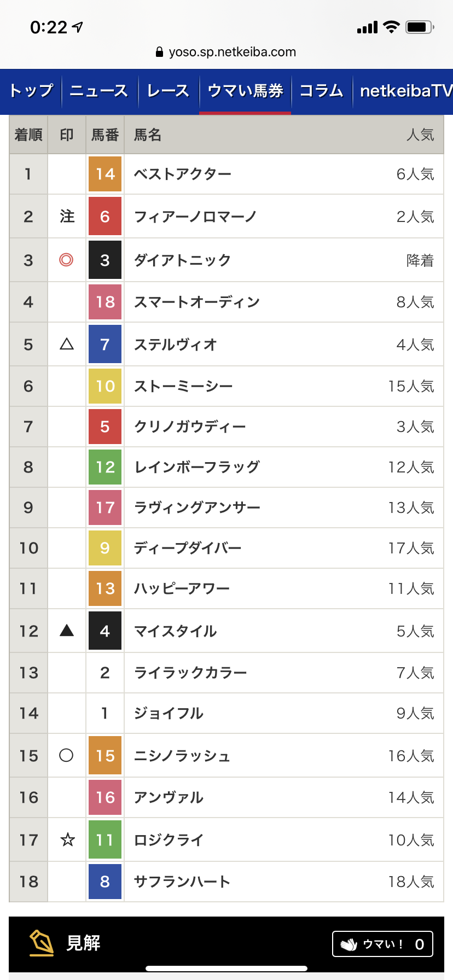Open the トップ tab
Image resolution: width=453 pixels, height=980 pixels.
click(x=31, y=91)
